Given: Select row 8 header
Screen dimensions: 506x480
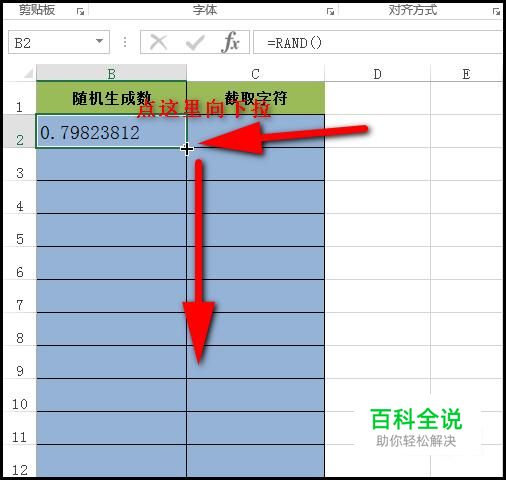Looking at the screenshot, I should tap(19, 329).
